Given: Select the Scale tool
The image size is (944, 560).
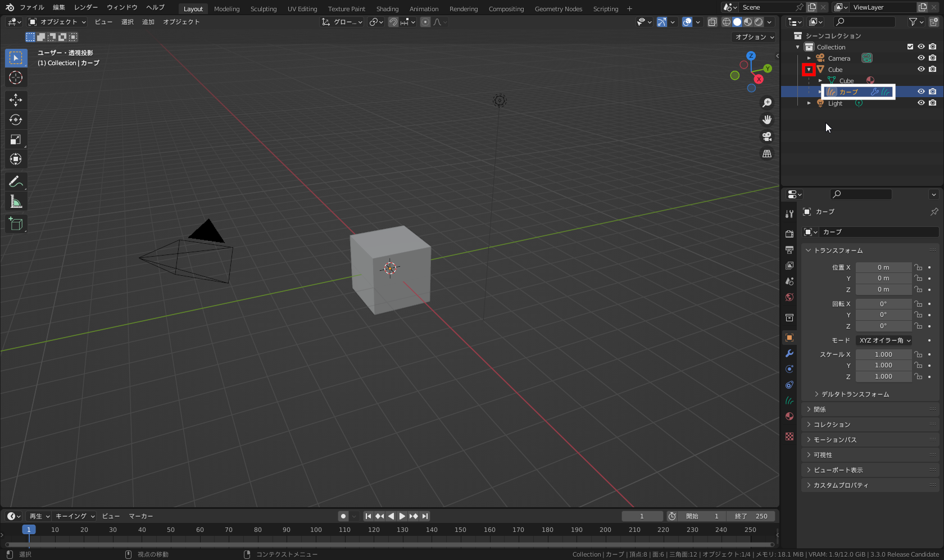Looking at the screenshot, I should pos(16,139).
